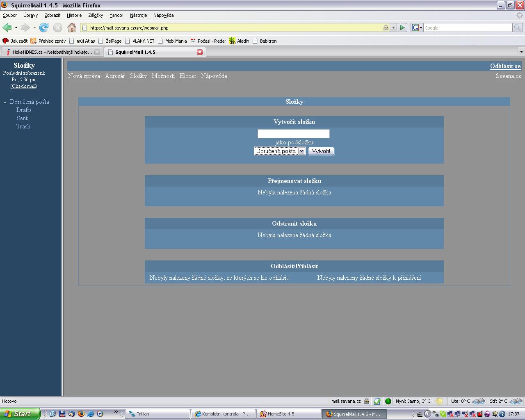Open the Záložky menu
Viewport: 525px width, 420px height.
(96, 15)
